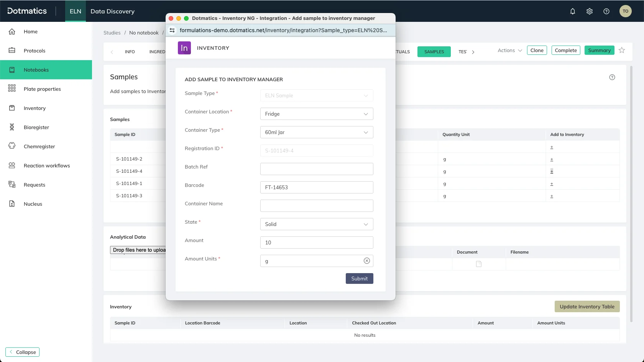The image size is (644, 362).
Task: Add sample S-101149-3 to inventory
Action: 552,196
